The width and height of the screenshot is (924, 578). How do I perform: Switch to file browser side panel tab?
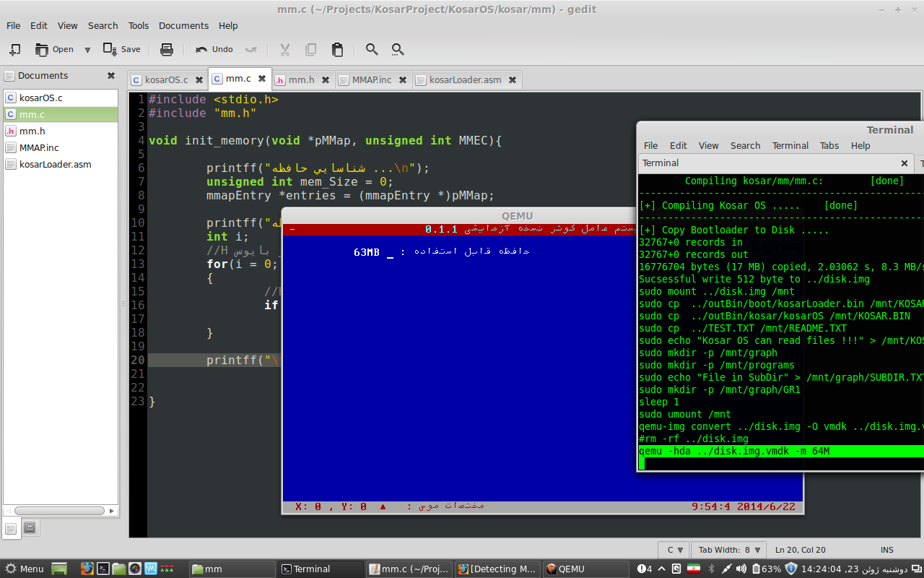click(x=30, y=528)
